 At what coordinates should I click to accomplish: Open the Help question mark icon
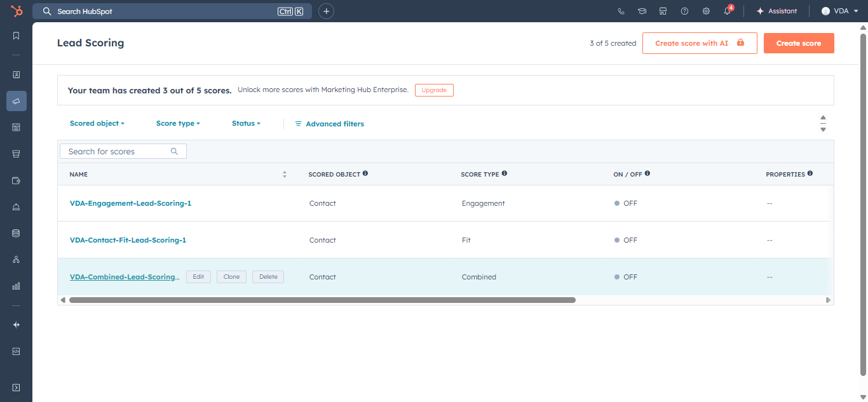[x=684, y=11]
